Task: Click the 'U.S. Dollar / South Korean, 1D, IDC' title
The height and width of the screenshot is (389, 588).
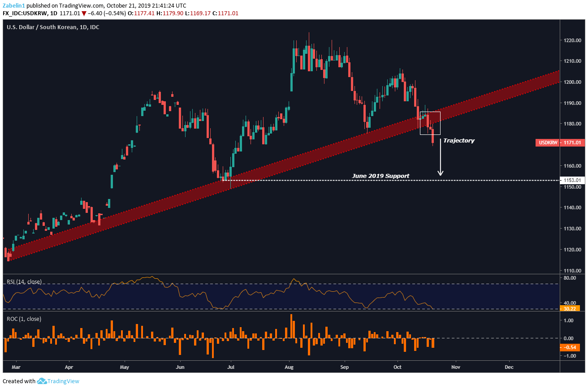Action: pos(53,27)
